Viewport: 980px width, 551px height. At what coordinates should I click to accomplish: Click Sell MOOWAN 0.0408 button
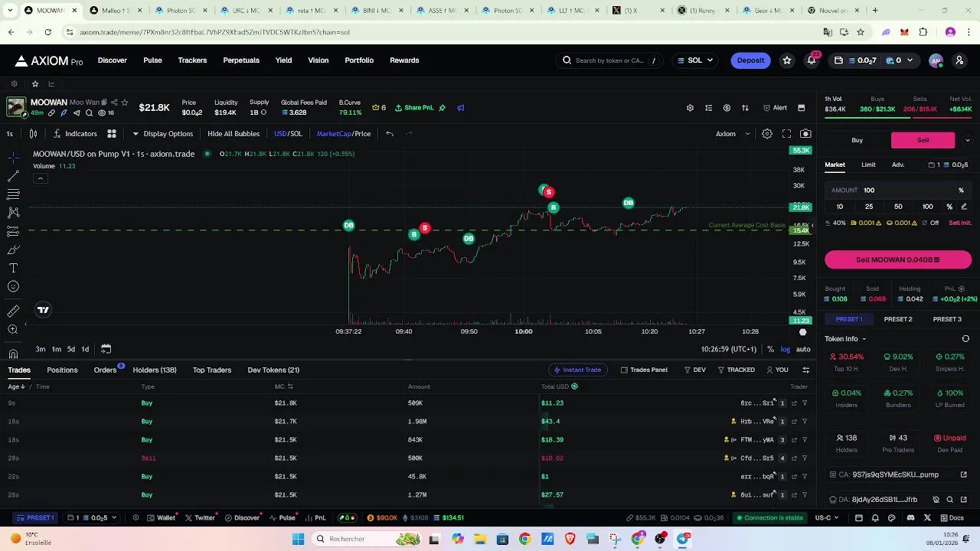pyautogui.click(x=898, y=259)
